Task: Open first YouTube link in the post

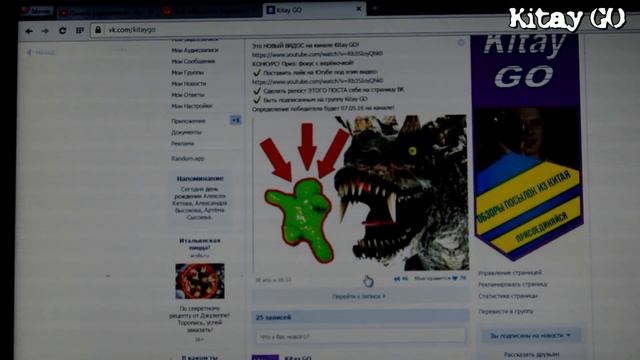Action: click(x=317, y=54)
